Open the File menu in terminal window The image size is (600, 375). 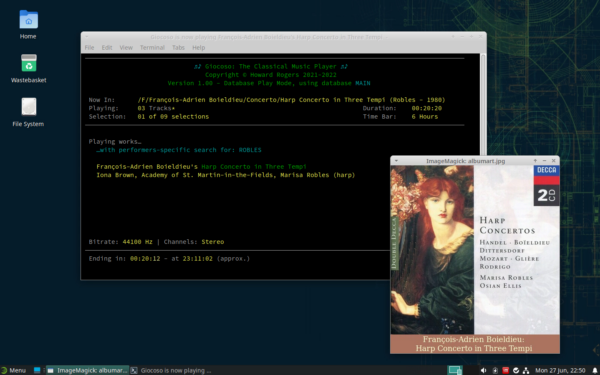(90, 47)
